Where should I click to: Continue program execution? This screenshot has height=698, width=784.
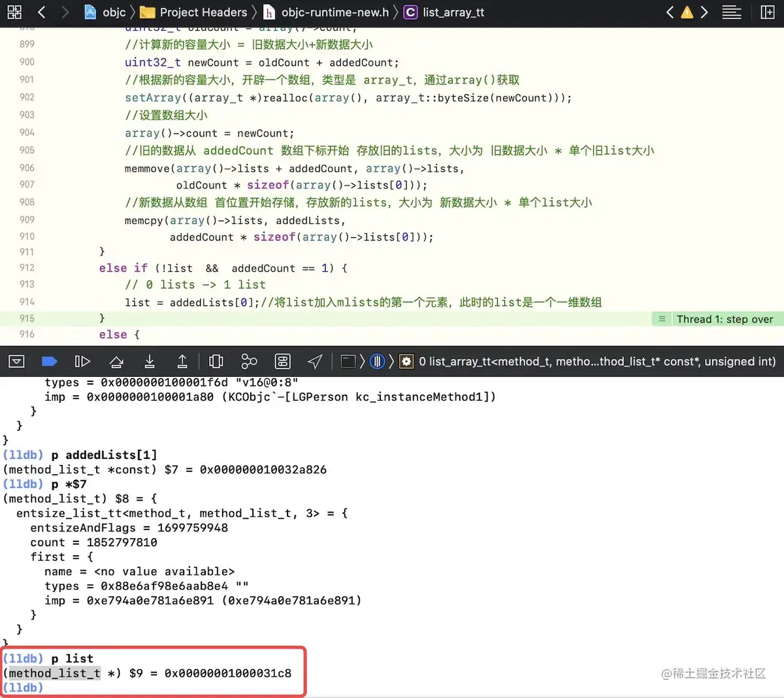point(82,361)
